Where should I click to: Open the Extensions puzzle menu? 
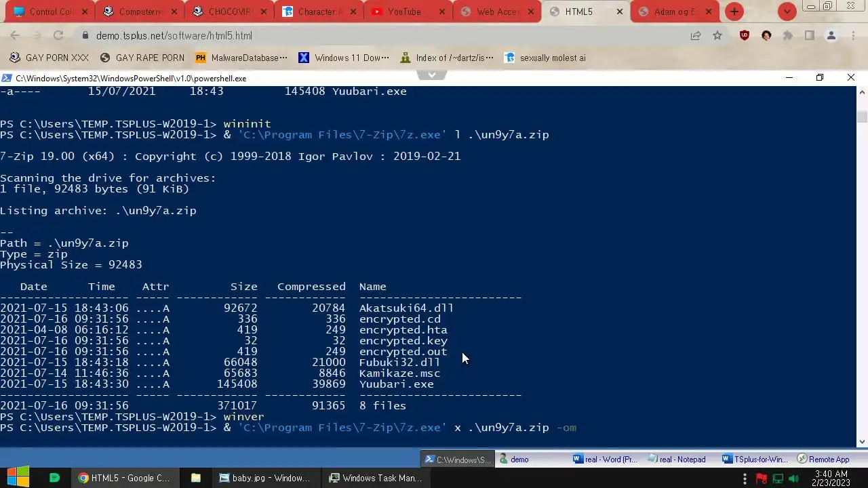(x=788, y=36)
